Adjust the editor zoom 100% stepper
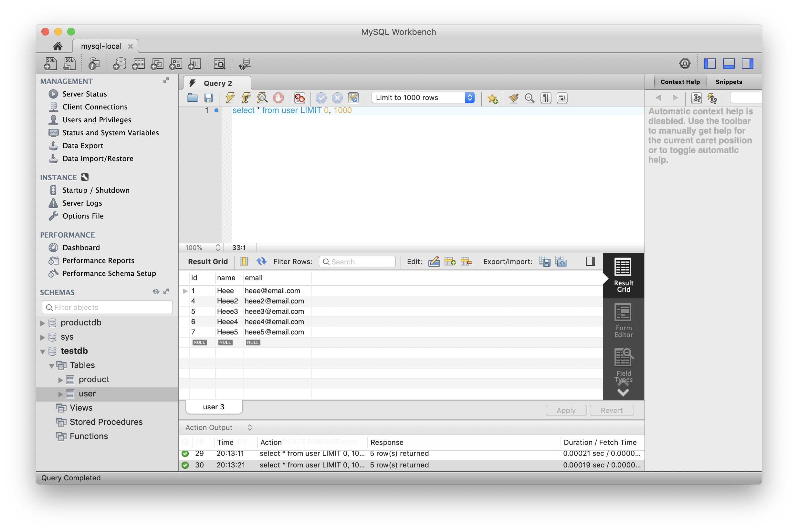 click(218, 248)
